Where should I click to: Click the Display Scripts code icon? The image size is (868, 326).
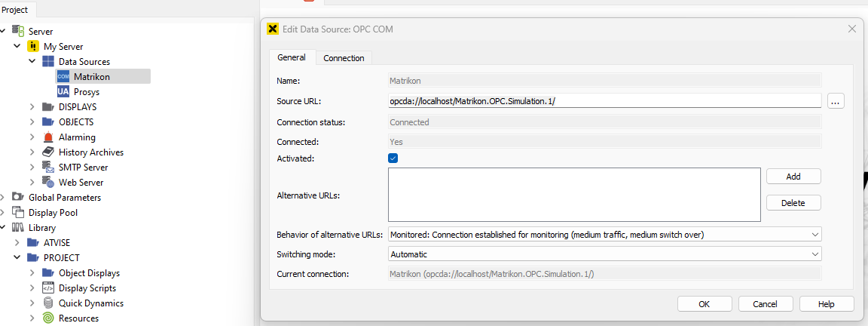(48, 288)
